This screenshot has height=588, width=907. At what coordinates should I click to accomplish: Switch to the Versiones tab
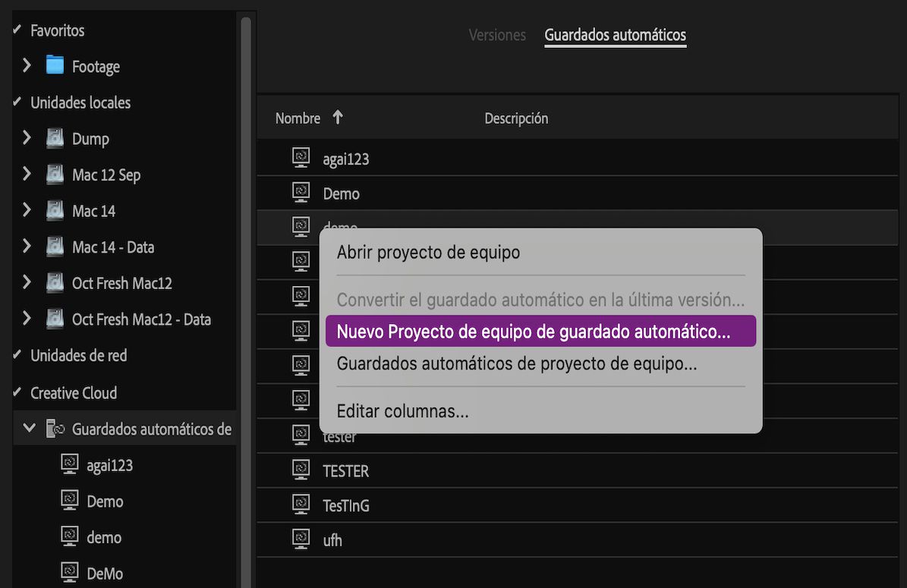[x=496, y=35]
